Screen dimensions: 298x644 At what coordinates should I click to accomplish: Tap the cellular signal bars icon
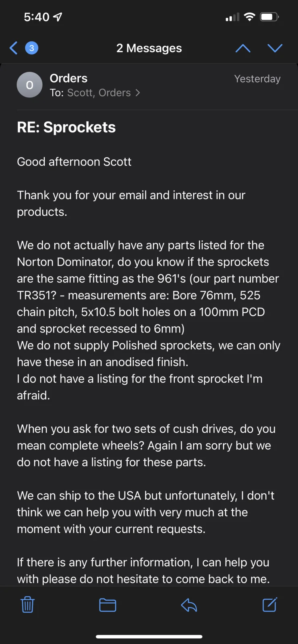point(232,17)
